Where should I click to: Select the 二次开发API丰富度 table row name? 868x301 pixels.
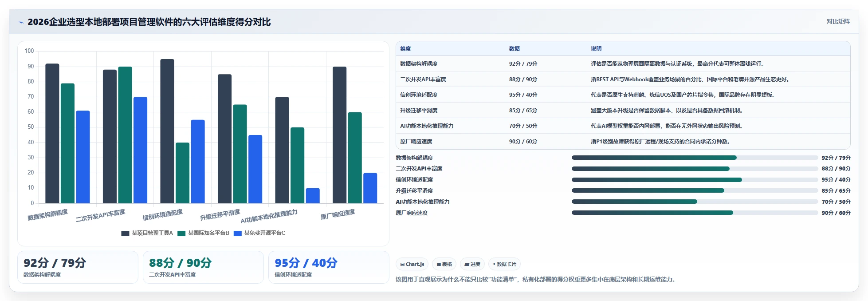click(x=423, y=79)
